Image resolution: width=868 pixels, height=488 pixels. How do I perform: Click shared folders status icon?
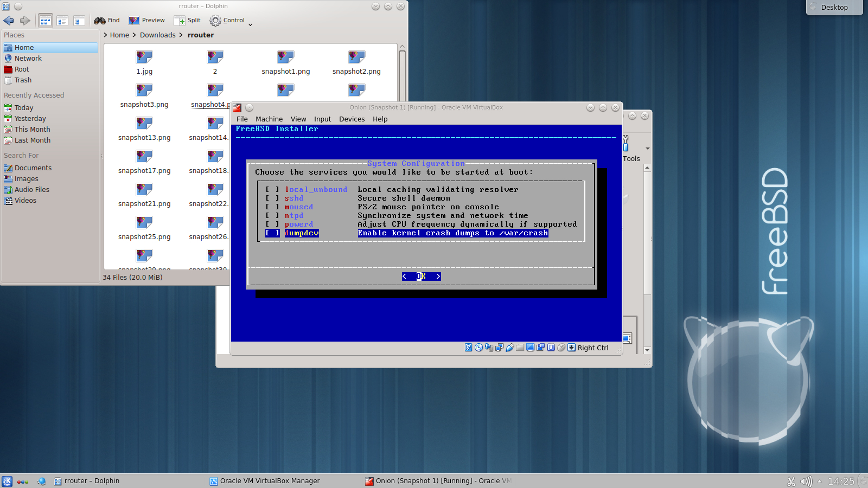(520, 348)
